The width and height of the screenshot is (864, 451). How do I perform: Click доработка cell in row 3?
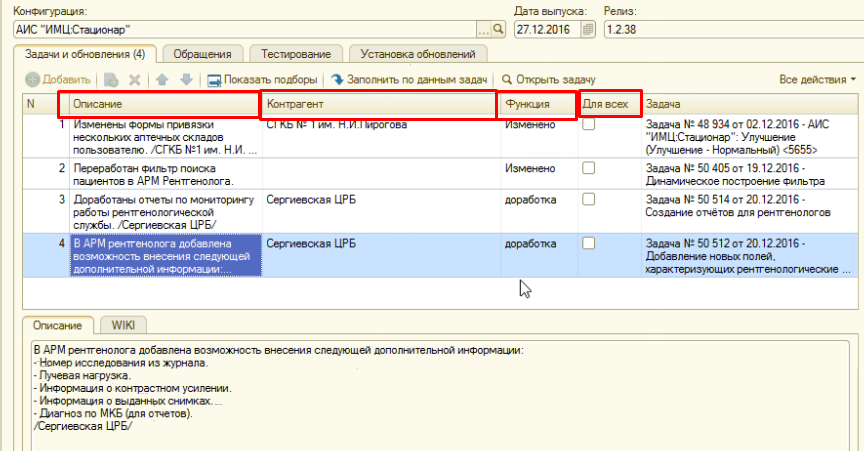coord(539,212)
